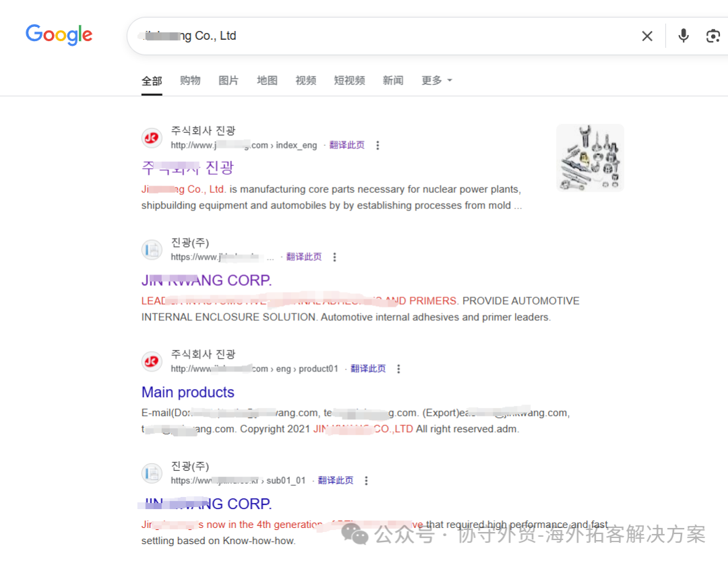728x563 pixels.
Task: Click the favicon of the index_eng result
Action: [x=152, y=138]
